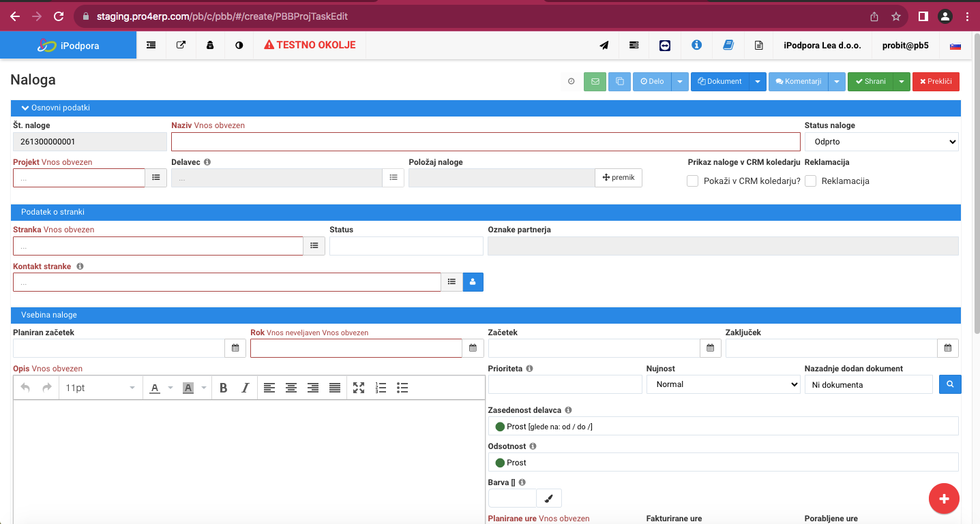The width and height of the screenshot is (980, 524).
Task: Click the small clock history icon
Action: [x=571, y=82]
